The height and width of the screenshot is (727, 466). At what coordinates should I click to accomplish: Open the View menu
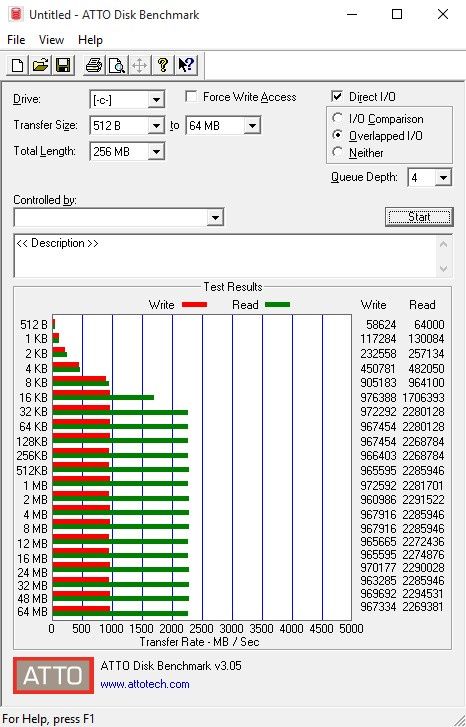pos(51,40)
